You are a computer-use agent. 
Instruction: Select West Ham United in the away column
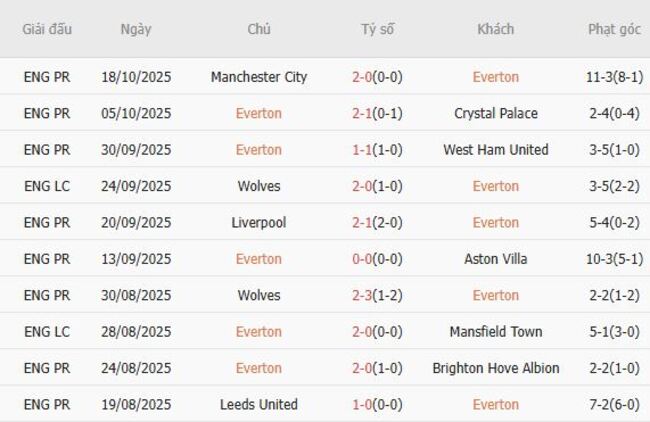[x=495, y=150]
